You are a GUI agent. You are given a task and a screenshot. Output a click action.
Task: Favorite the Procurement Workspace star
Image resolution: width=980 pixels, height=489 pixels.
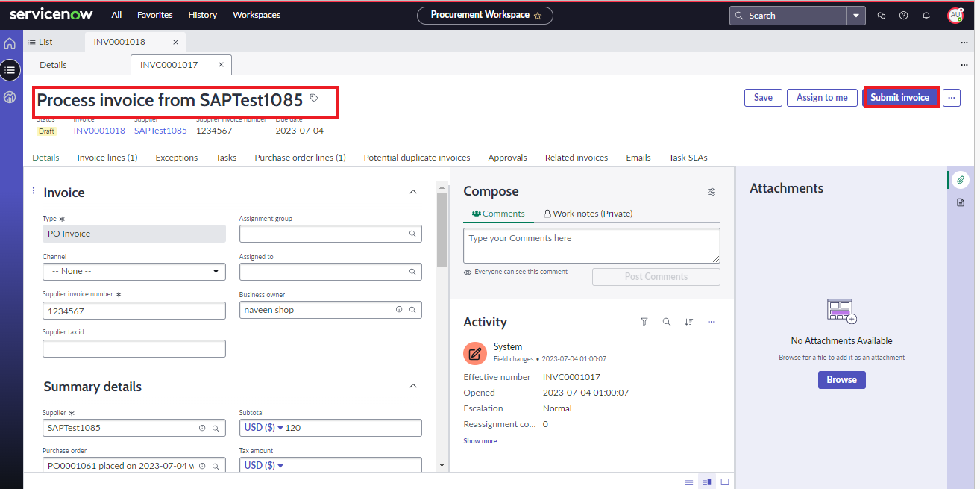[538, 15]
